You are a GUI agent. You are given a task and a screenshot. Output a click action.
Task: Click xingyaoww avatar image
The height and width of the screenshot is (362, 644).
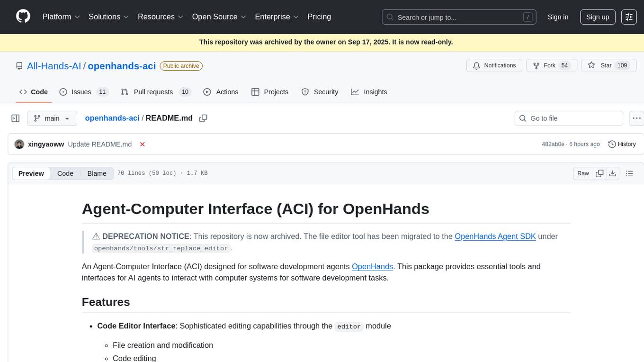[x=19, y=144]
